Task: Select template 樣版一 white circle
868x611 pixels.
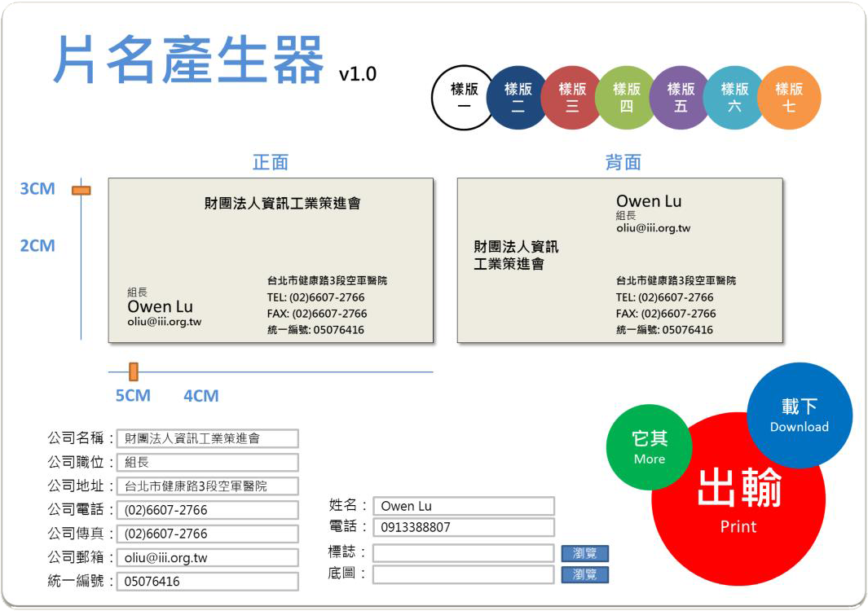Action: pos(463,98)
